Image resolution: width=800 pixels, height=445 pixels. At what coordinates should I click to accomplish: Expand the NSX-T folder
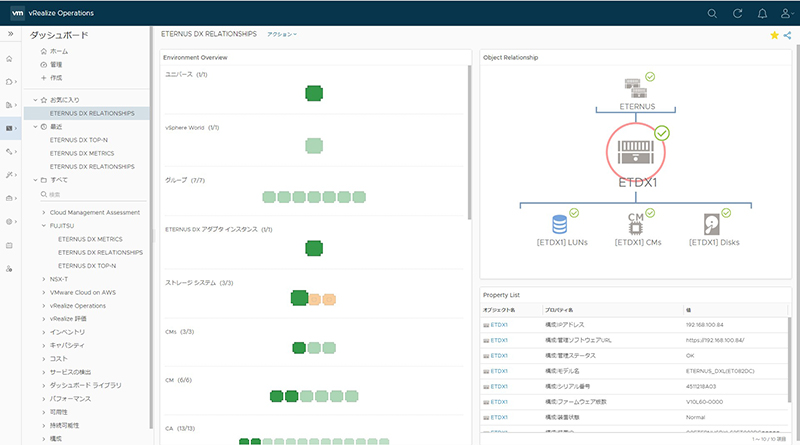coord(43,279)
